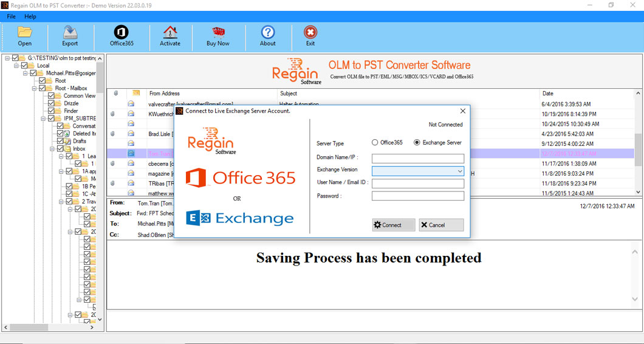Uncheck the Drizzle folder checkbox
This screenshot has width=644, height=344.
(x=52, y=103)
